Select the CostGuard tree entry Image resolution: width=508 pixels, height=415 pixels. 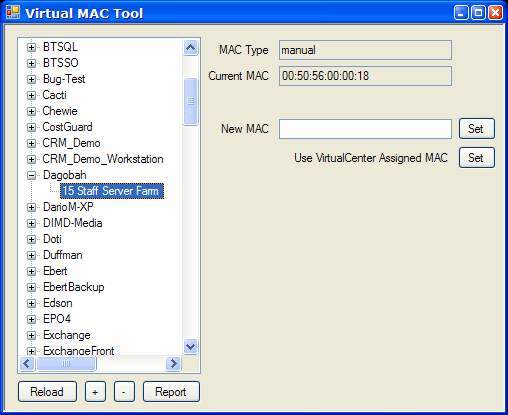tap(67, 127)
